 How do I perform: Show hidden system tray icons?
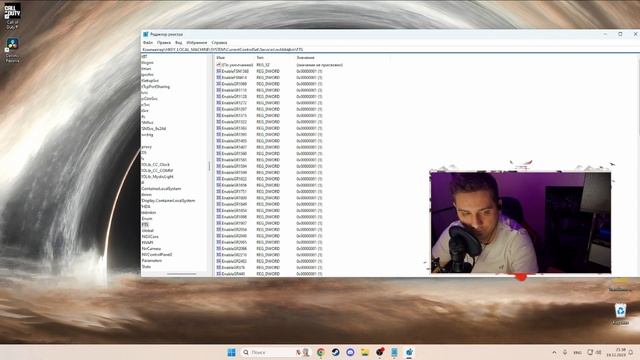pyautogui.click(x=554, y=352)
